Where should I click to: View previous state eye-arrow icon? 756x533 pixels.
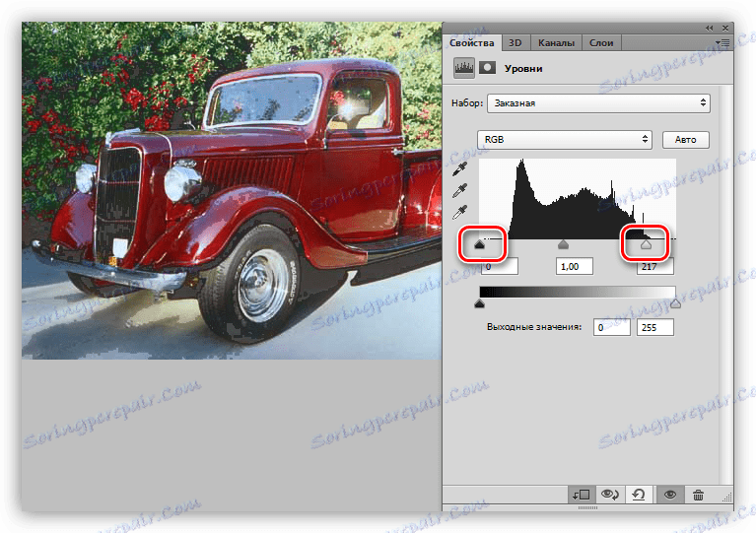(610, 495)
